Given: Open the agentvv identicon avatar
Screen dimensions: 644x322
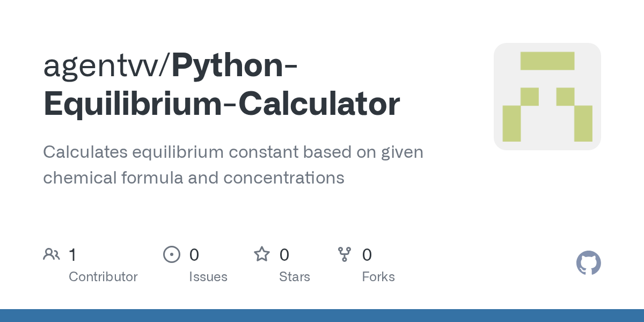Looking at the screenshot, I should click(x=547, y=97).
